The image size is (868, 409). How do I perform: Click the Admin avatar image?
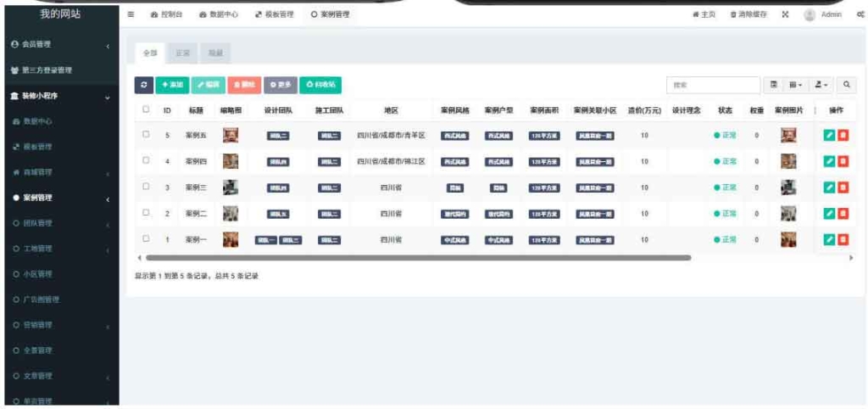[x=810, y=15]
